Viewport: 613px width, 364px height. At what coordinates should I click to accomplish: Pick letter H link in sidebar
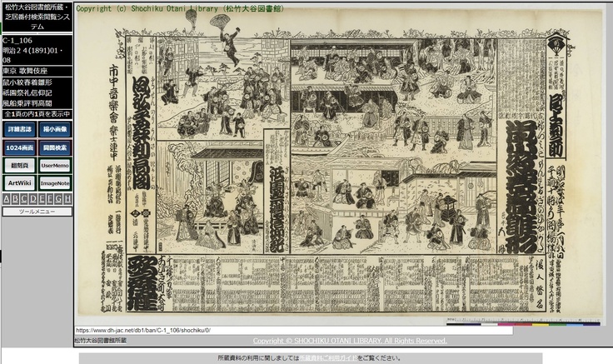pos(67,200)
